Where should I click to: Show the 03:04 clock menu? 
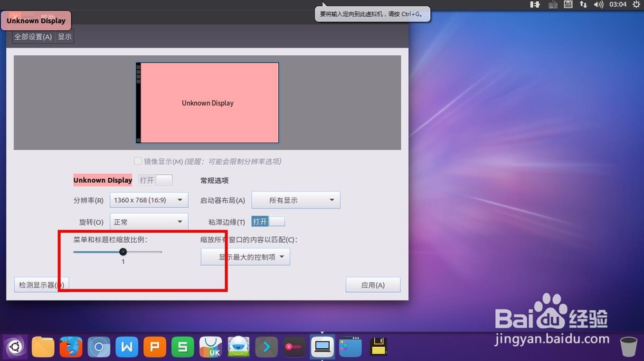pos(618,5)
